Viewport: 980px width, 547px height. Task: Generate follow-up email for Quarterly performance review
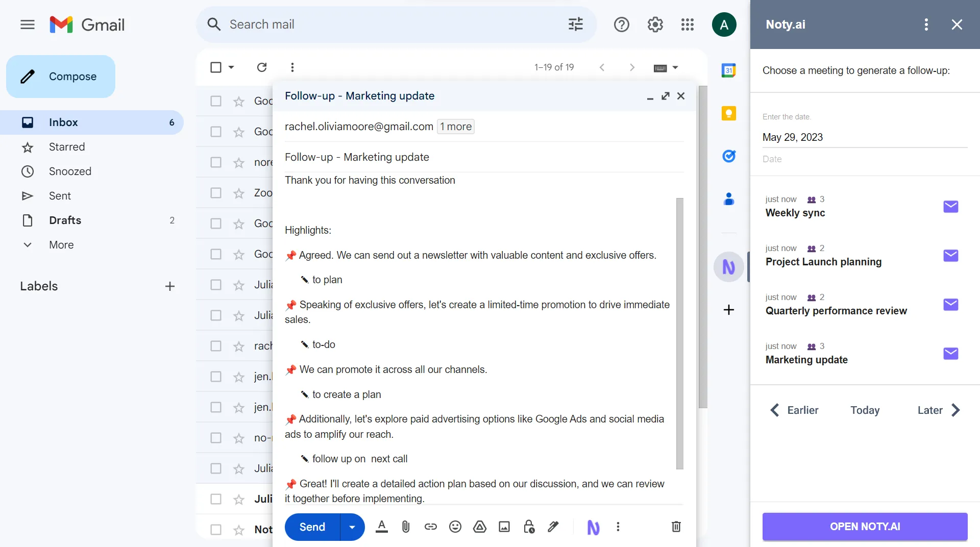pyautogui.click(x=950, y=304)
